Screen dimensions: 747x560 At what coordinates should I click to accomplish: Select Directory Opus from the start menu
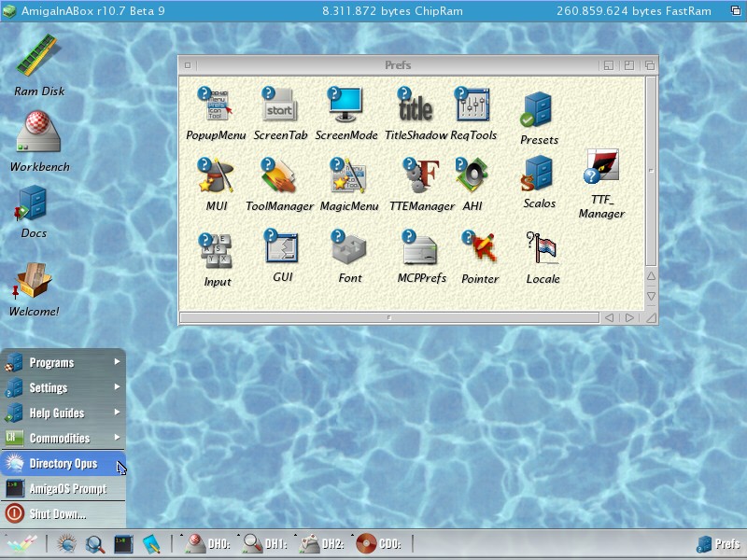pos(63,463)
